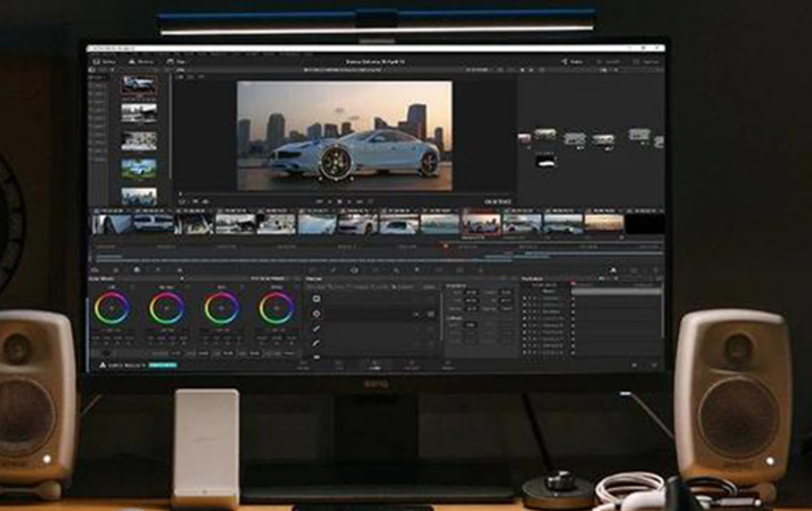The height and width of the screenshot is (511, 812).
Task: Open the Color Match palette icon
Action: (116, 270)
